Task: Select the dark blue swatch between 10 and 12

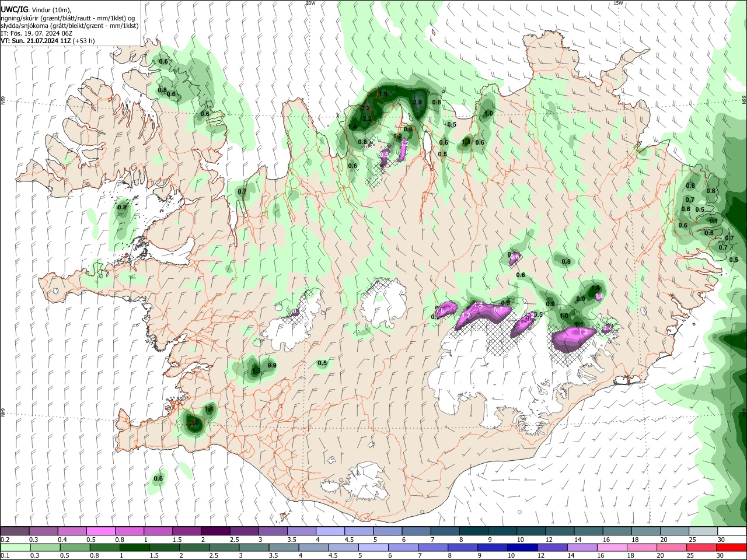Action: click(x=522, y=548)
